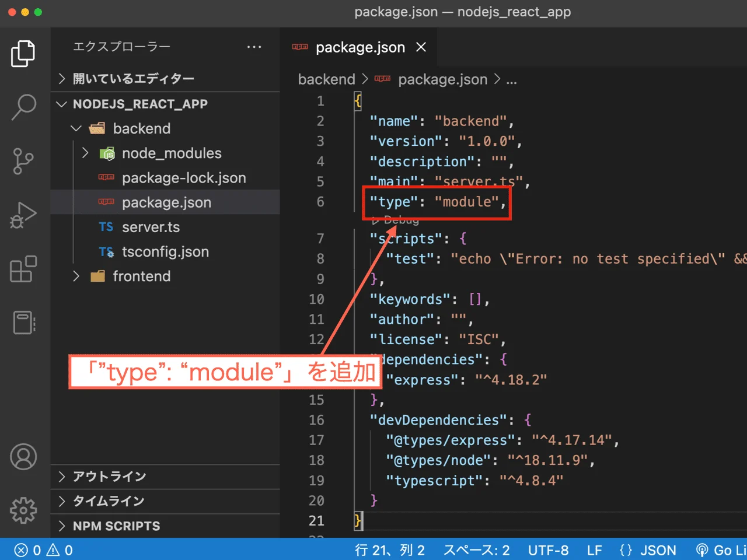Open the Outline section
The image size is (747, 560).
pos(102,476)
